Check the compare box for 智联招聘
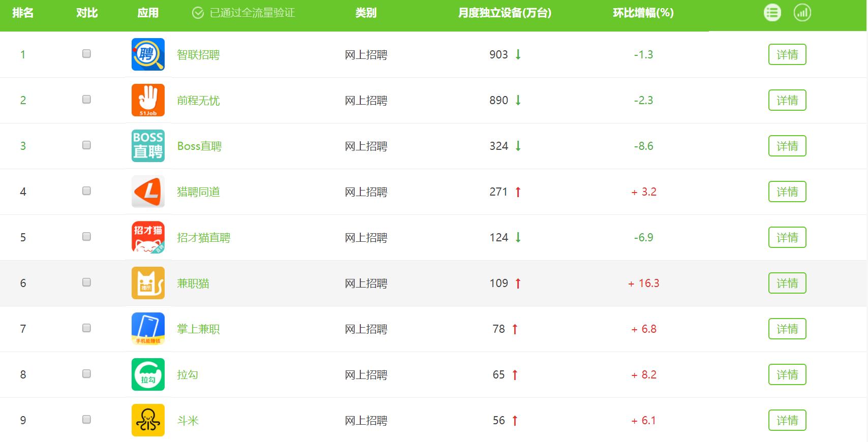This screenshot has height=442, width=868. (x=86, y=53)
